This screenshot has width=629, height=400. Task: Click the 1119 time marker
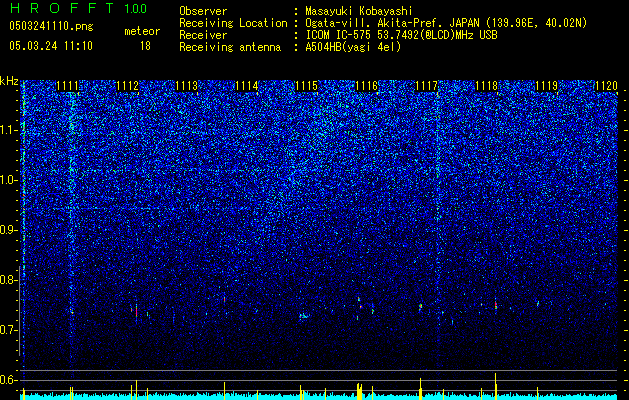546,86
